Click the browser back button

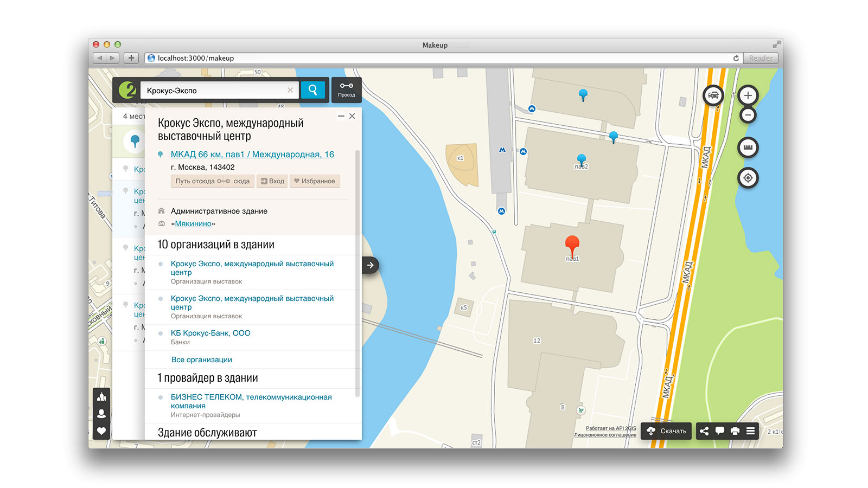pyautogui.click(x=100, y=58)
